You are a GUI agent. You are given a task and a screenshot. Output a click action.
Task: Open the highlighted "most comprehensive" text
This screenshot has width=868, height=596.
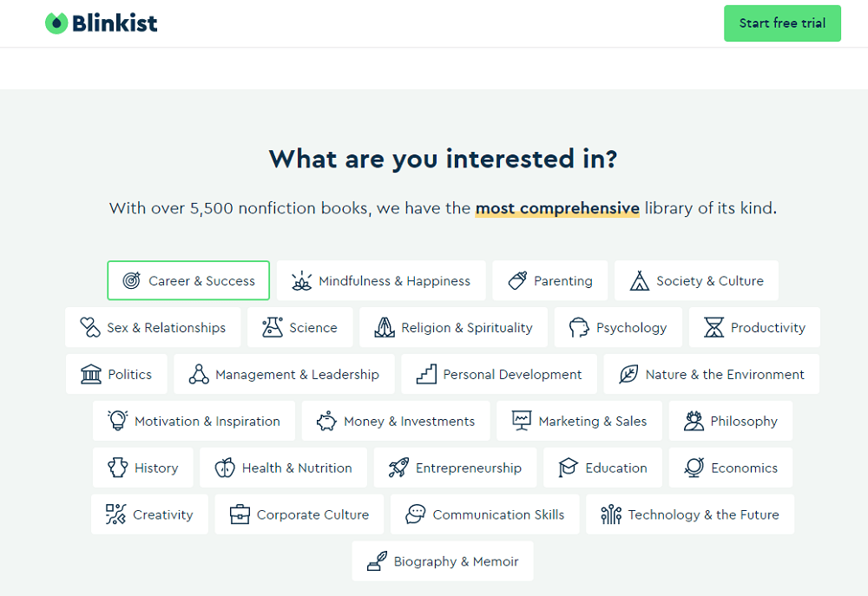point(557,208)
